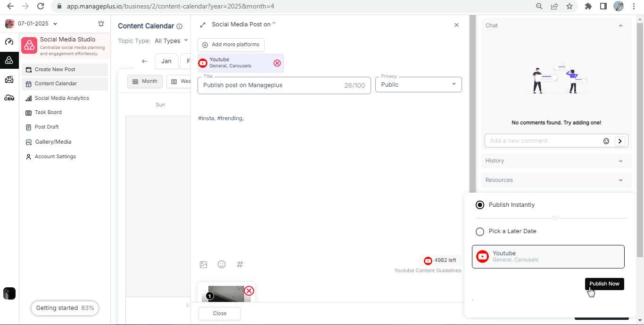The width and height of the screenshot is (644, 325).
Task: Open notifications bell icon
Action: click(x=101, y=24)
